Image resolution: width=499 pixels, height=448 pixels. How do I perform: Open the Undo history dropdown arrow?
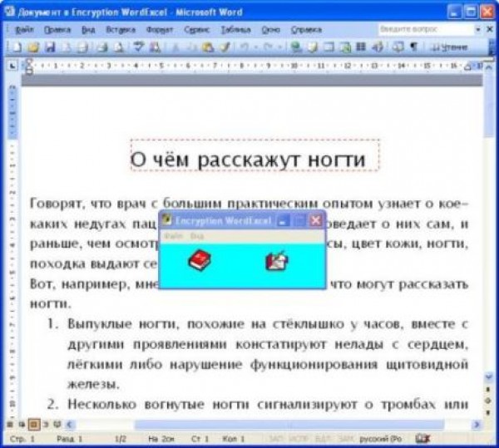coord(256,47)
